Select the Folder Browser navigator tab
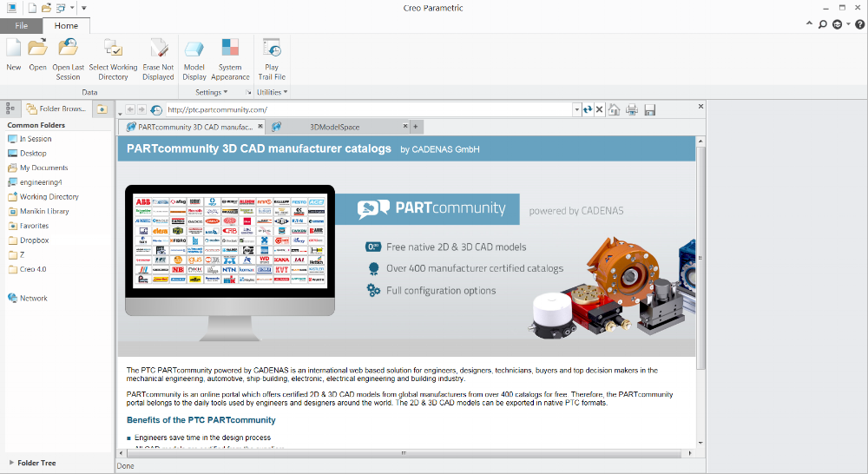 coord(56,109)
